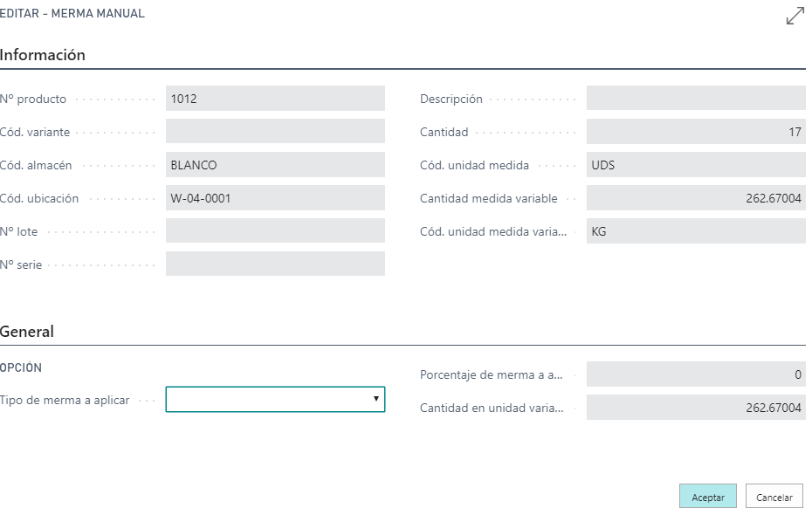This screenshot has width=812, height=515.
Task: Click the Cantidad en unidad variable field
Action: tap(696, 408)
